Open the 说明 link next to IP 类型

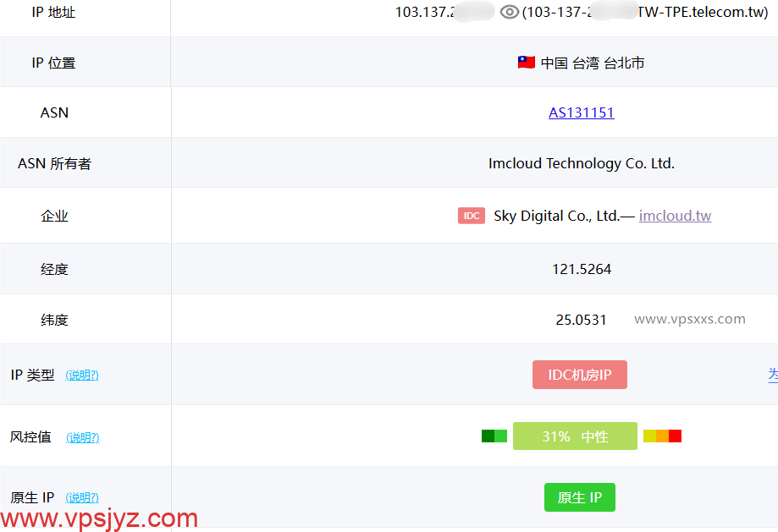82,375
